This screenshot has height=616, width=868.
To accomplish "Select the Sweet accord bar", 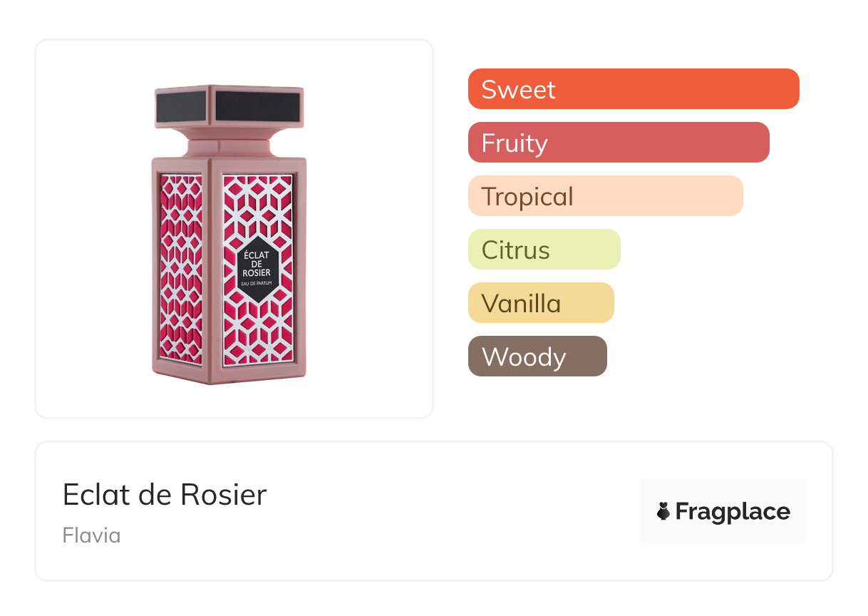I will pyautogui.click(x=633, y=89).
